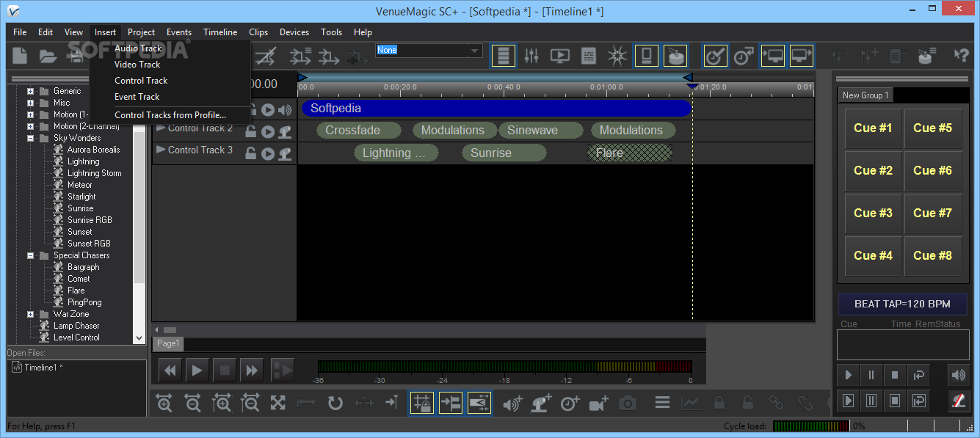Toggle lock on Control Track 3

[251, 154]
